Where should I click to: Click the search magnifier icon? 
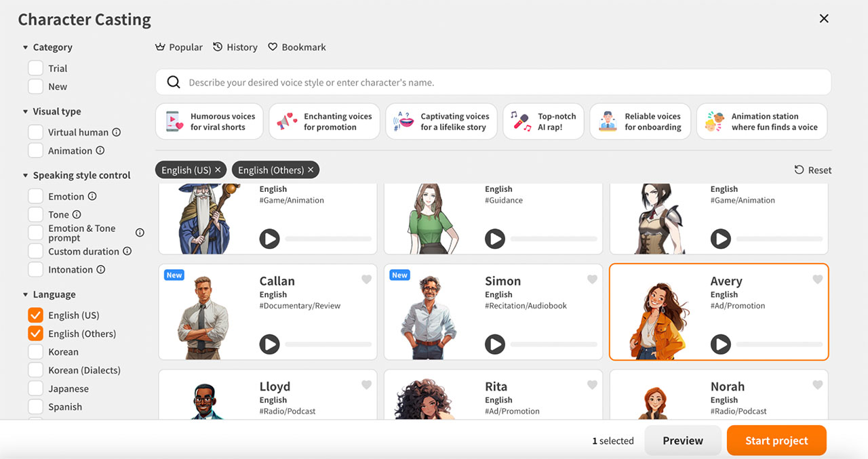(x=174, y=82)
